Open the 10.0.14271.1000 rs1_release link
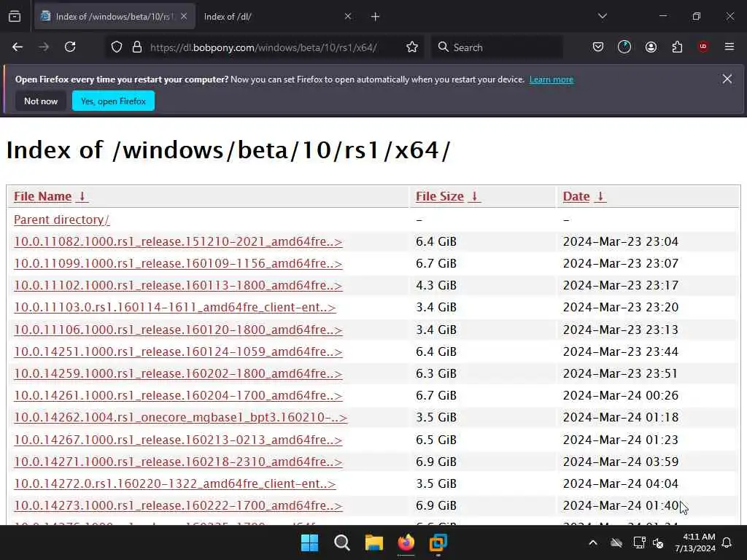Screen dimensions: 747x560 [x=178, y=462]
